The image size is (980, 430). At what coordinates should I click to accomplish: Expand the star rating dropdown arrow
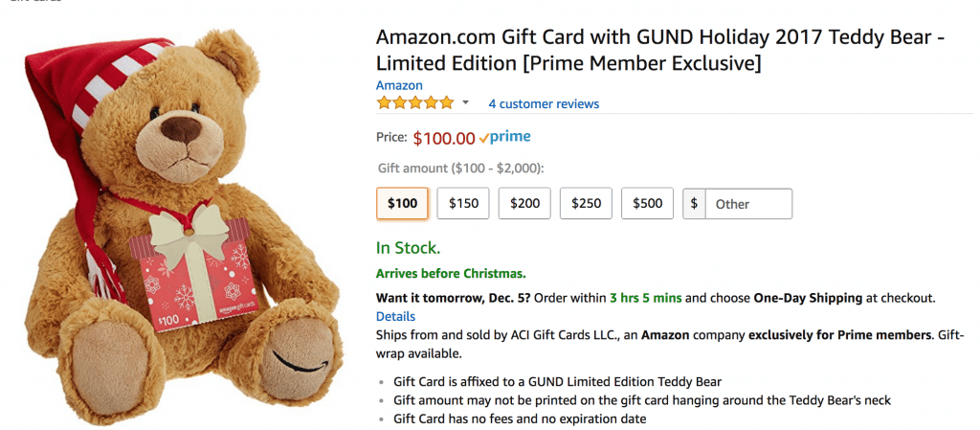click(x=466, y=102)
